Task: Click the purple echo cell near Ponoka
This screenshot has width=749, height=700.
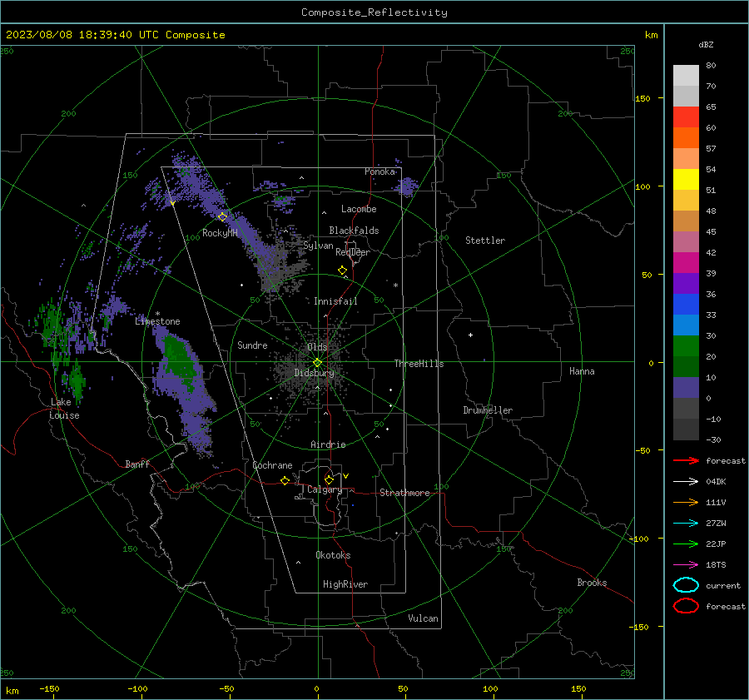Action: [x=408, y=186]
